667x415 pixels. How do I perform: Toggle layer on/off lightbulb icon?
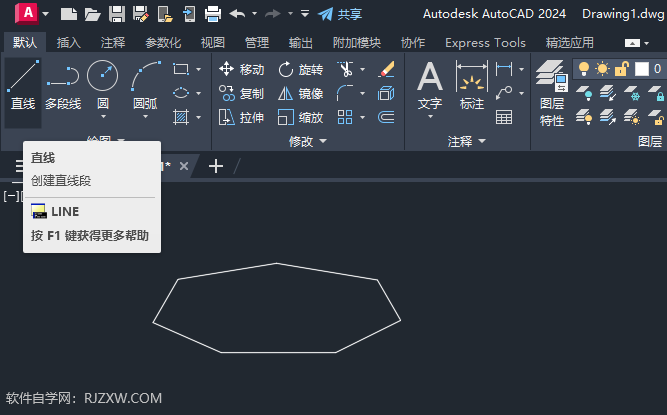pyautogui.click(x=584, y=68)
